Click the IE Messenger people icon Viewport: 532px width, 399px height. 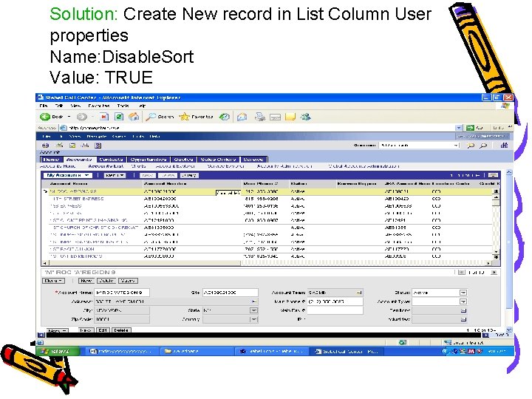pos(305,117)
